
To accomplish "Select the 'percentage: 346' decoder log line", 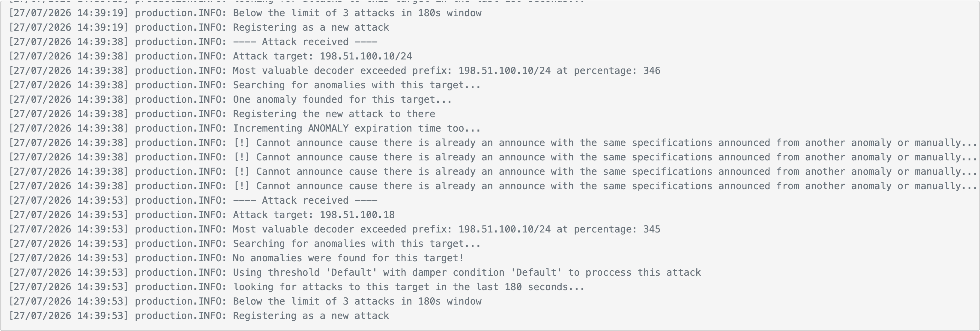I will point(334,71).
